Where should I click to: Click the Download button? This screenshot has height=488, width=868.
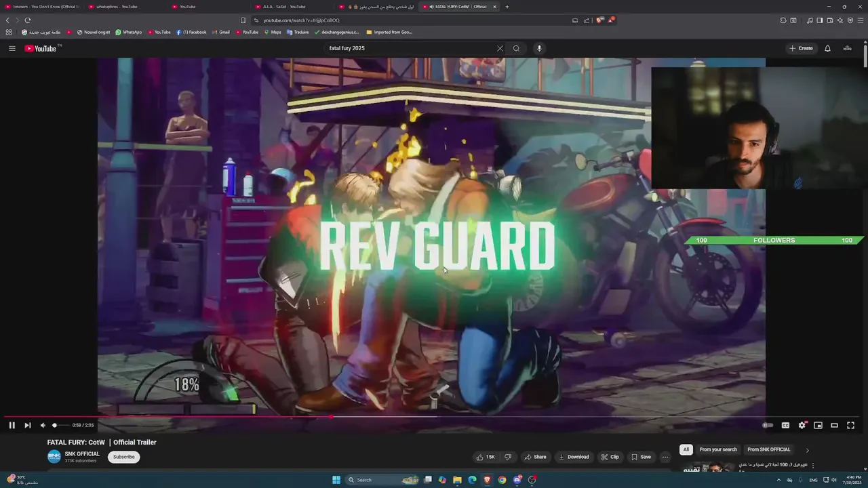(x=574, y=457)
